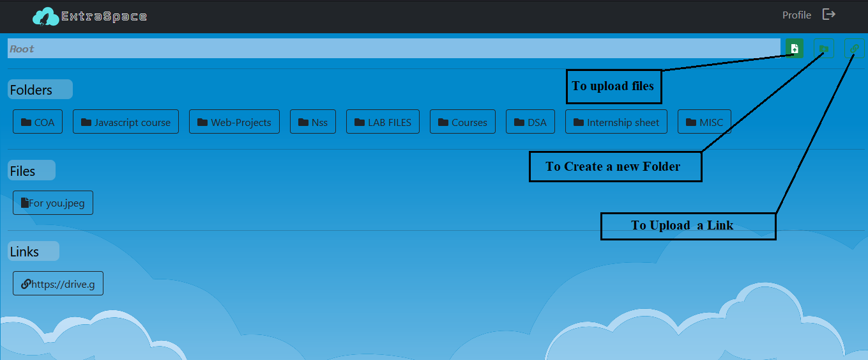Click the green upload file icon
The width and height of the screenshot is (868, 360).
[x=795, y=49]
